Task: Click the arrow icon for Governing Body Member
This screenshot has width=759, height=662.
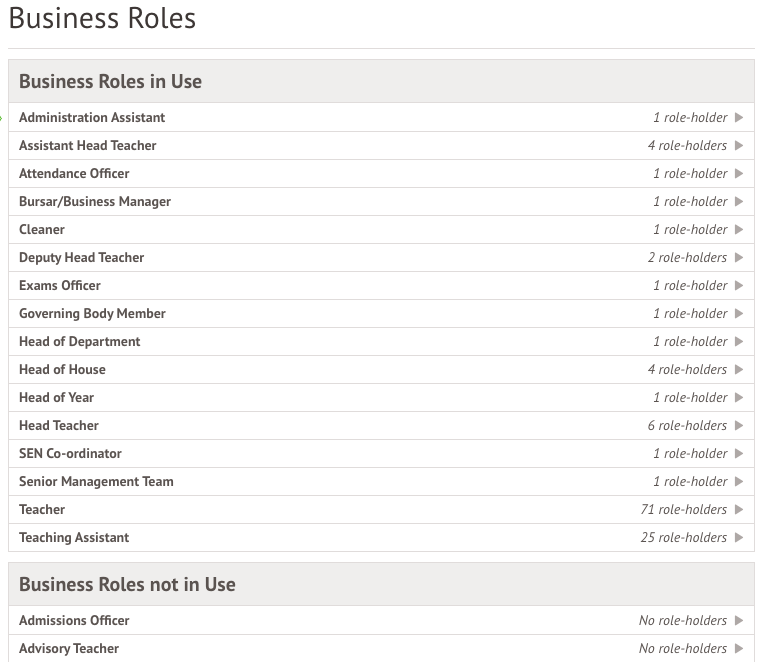Action: (x=739, y=313)
